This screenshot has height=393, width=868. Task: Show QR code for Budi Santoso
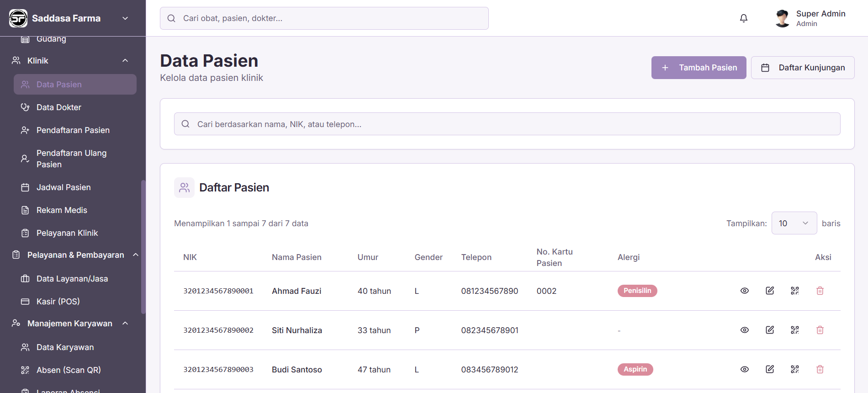coord(795,369)
